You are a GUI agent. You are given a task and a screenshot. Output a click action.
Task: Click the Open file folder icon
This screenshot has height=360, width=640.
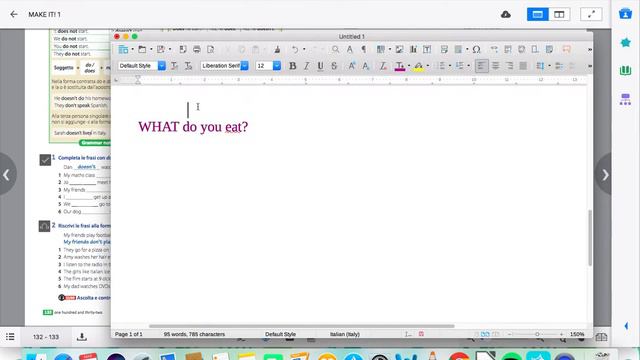(142, 49)
